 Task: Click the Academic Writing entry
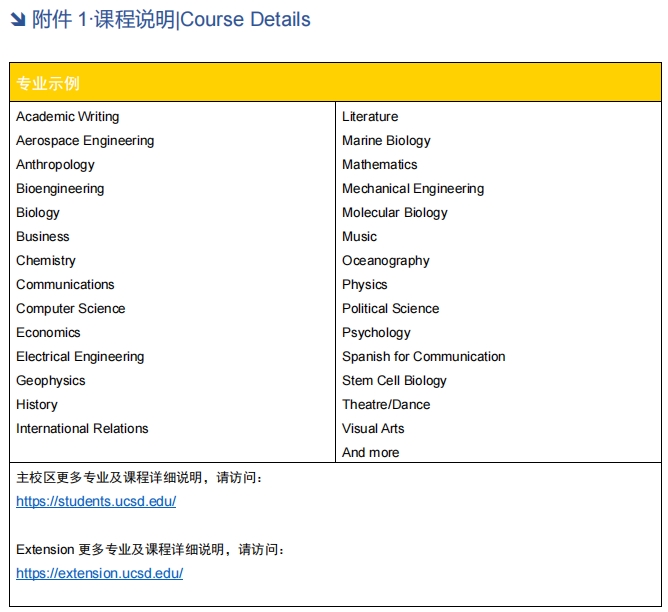(x=67, y=117)
